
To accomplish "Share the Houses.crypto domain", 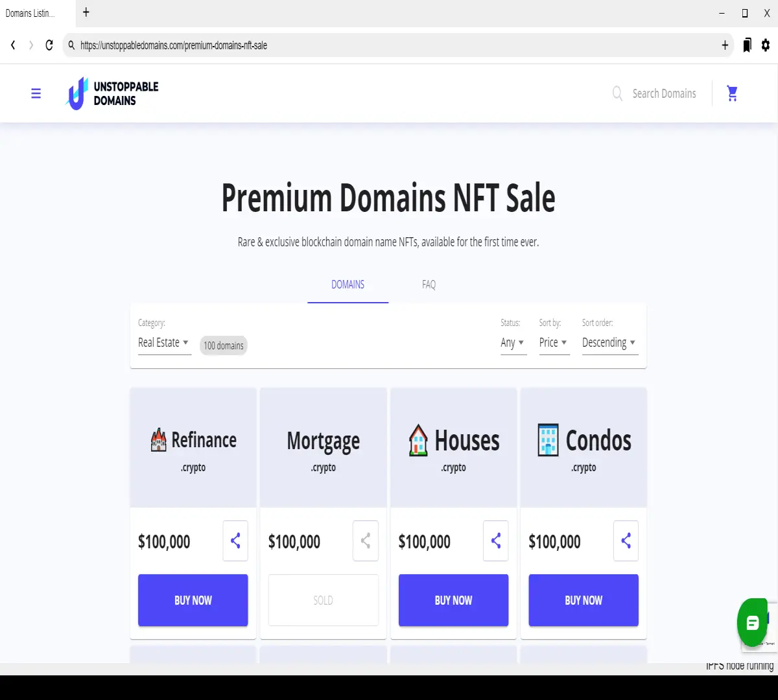I will coord(496,541).
